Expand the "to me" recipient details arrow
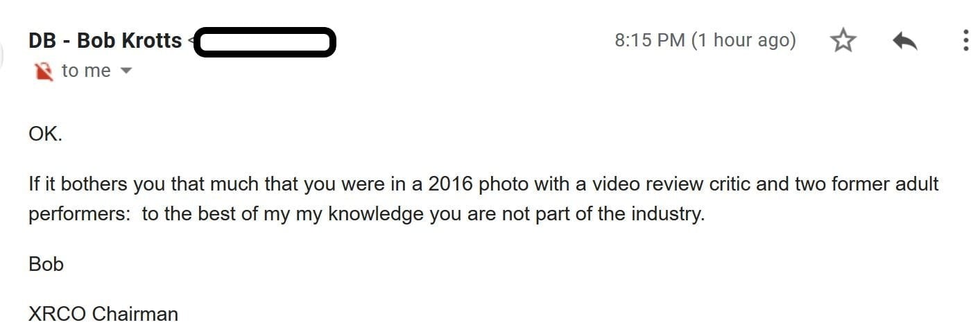 tap(126, 71)
